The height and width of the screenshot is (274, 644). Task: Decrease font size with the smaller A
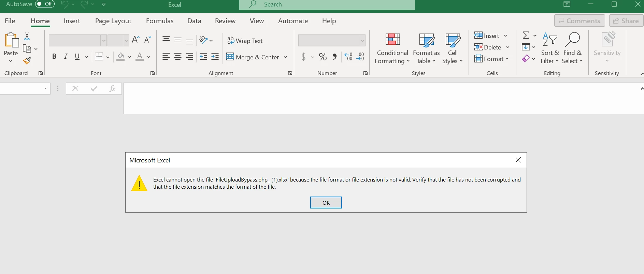click(148, 40)
